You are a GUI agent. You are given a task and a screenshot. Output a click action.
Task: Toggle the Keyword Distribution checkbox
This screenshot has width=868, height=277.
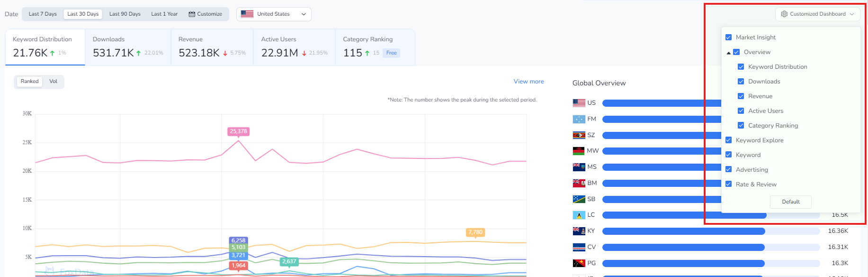click(741, 67)
